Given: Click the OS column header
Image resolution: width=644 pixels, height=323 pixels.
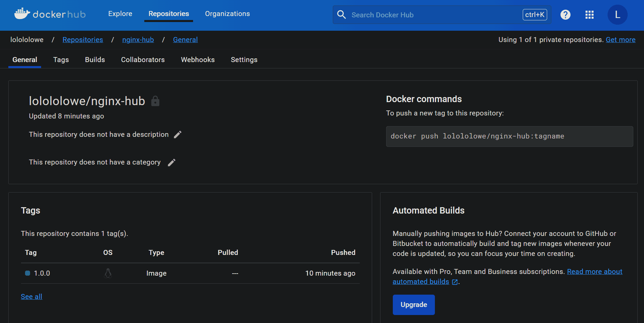Looking at the screenshot, I should coord(108,253).
